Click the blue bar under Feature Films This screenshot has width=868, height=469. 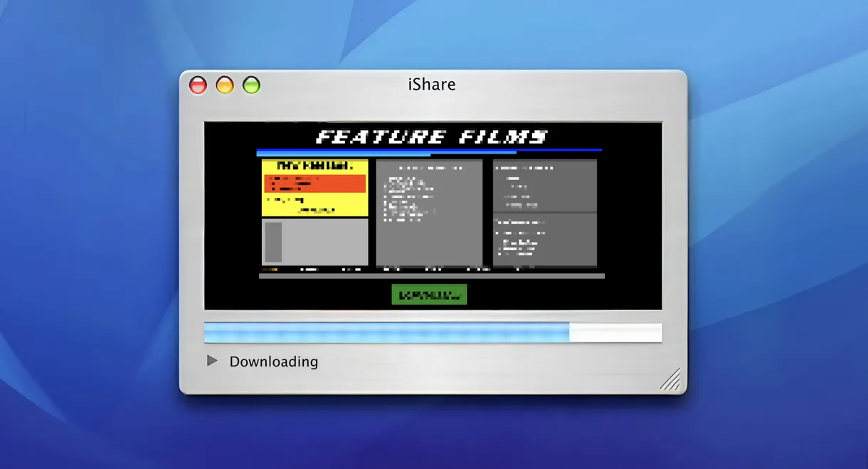(428, 151)
